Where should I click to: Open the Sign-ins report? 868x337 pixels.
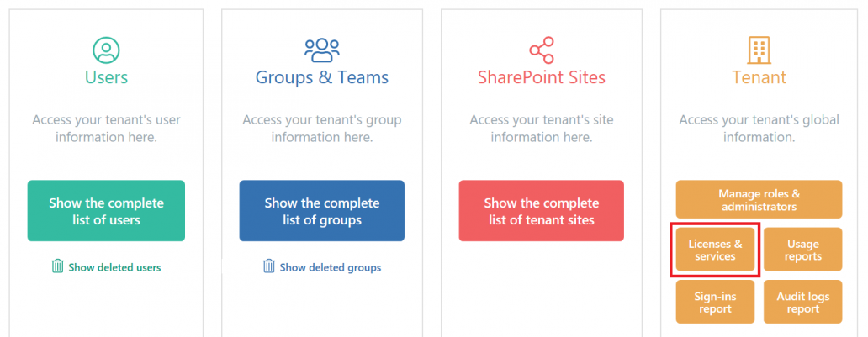(x=715, y=303)
